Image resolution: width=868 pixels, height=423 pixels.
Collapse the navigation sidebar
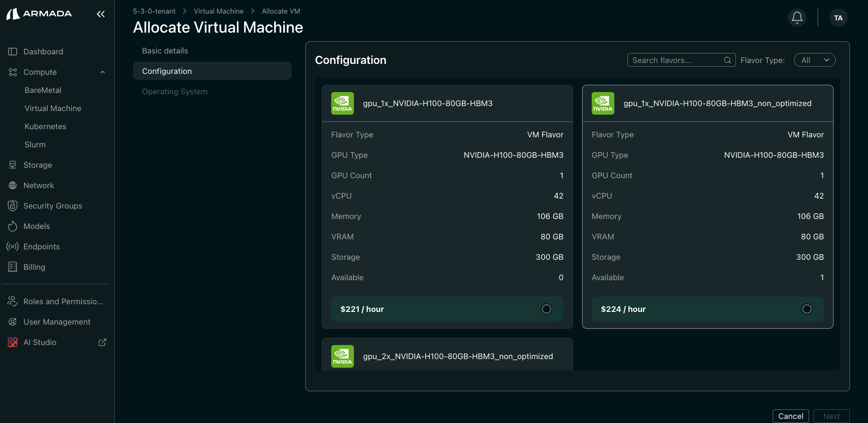pos(101,14)
